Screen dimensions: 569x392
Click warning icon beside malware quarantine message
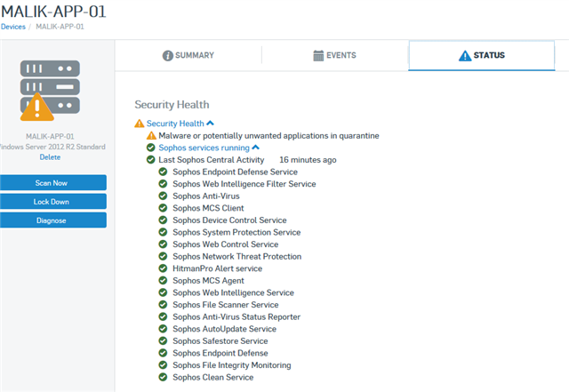(151, 136)
